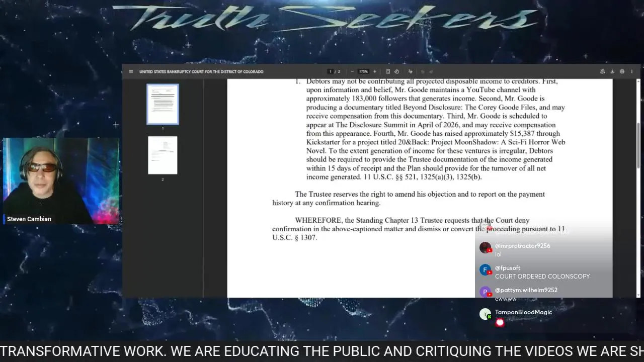This screenshot has width=644, height=362.
Task: Save the PDF to Drive
Action: [602, 71]
